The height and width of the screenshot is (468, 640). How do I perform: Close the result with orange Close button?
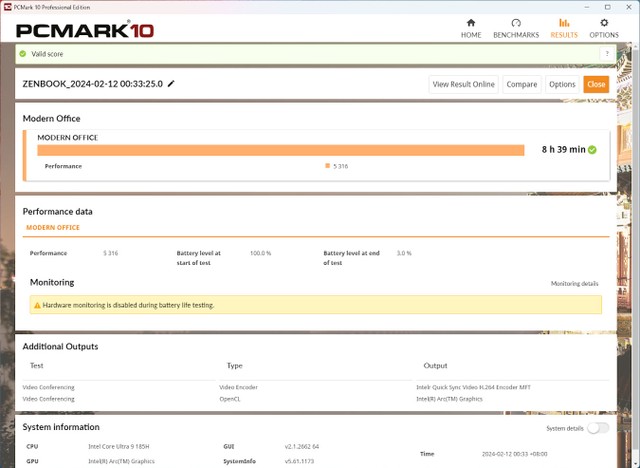point(596,84)
